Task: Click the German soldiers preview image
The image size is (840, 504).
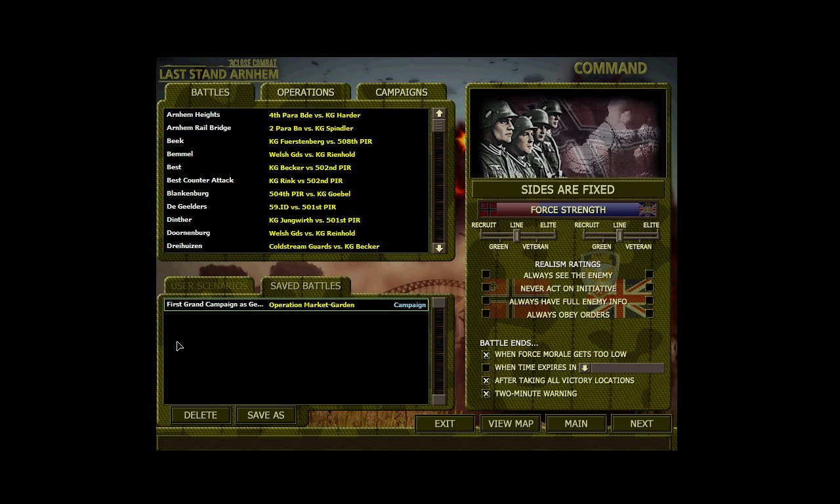Action: point(568,133)
